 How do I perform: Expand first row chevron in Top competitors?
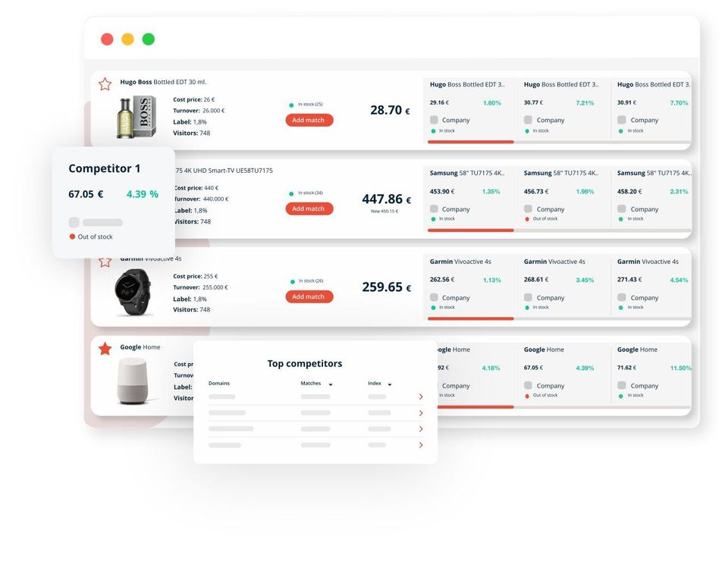point(421,396)
